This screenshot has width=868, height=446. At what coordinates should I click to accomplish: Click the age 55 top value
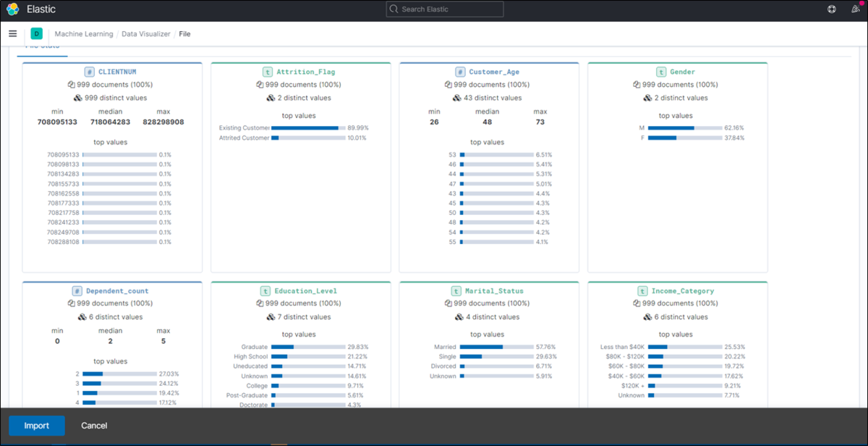pyautogui.click(x=452, y=242)
